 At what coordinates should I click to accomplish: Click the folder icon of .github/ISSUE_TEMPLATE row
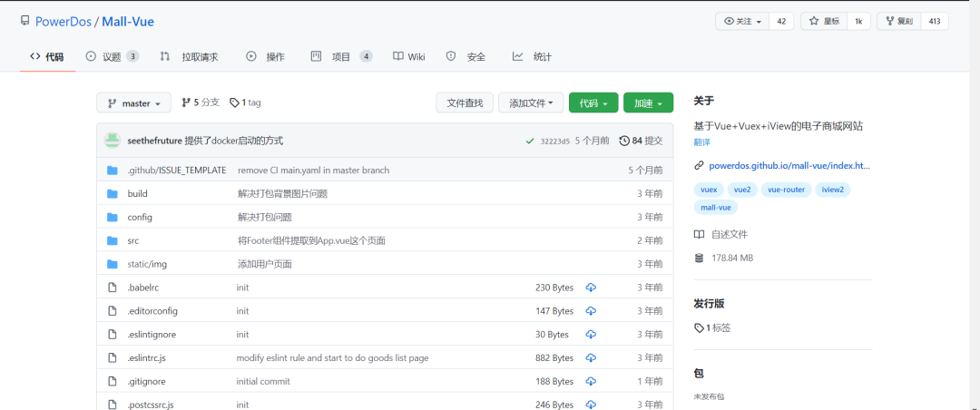click(x=113, y=170)
